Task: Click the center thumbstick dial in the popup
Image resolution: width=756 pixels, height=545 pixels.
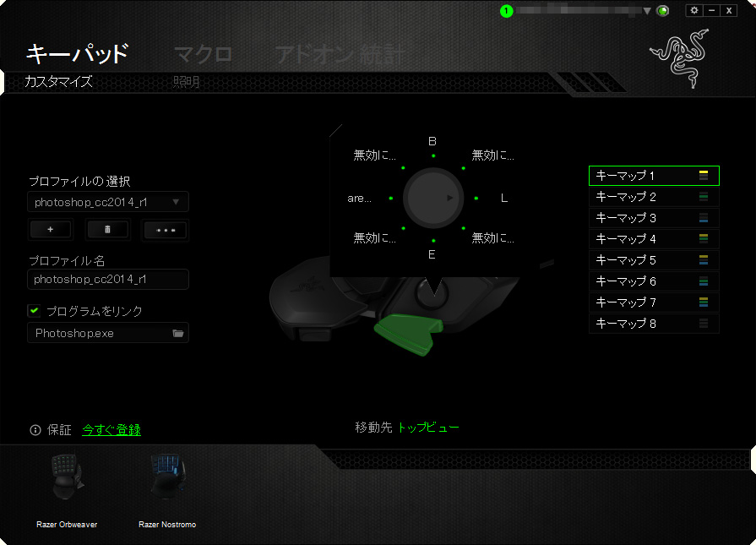Action: click(x=433, y=199)
